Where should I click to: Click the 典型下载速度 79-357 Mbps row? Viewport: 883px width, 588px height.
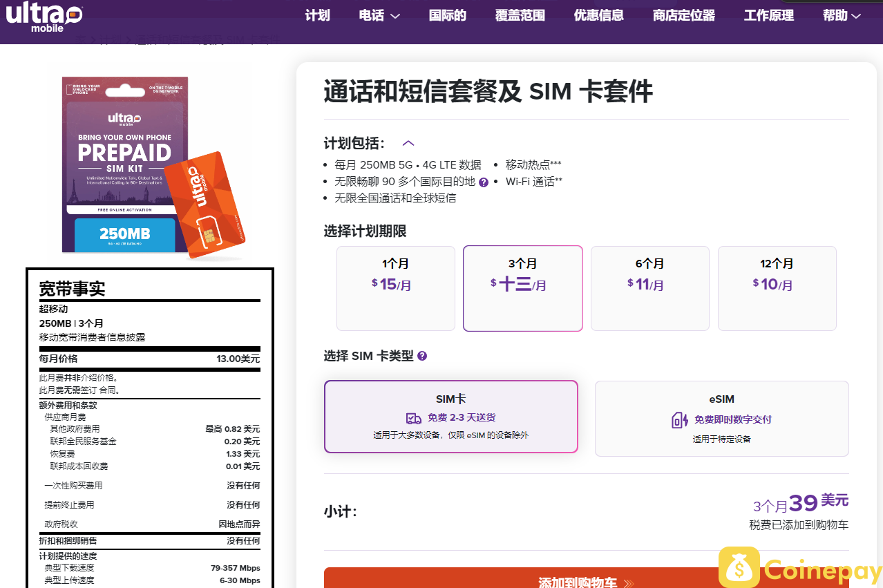click(152, 568)
